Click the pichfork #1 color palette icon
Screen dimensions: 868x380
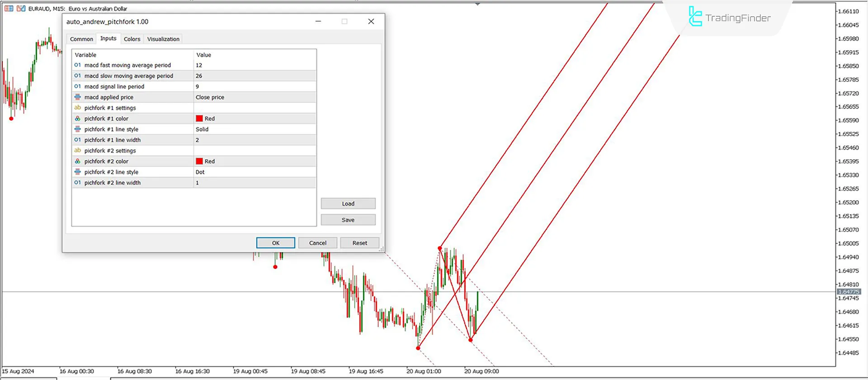click(x=78, y=119)
